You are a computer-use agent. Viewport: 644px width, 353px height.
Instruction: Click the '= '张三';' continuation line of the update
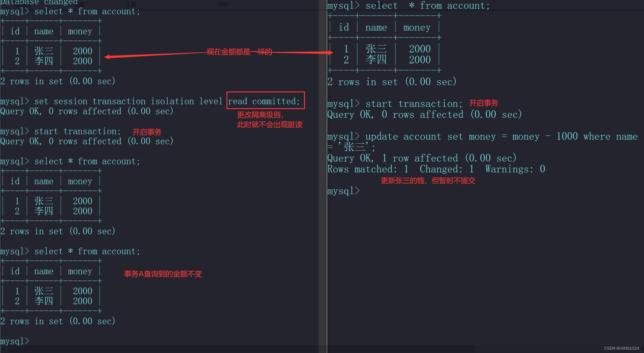[351, 147]
